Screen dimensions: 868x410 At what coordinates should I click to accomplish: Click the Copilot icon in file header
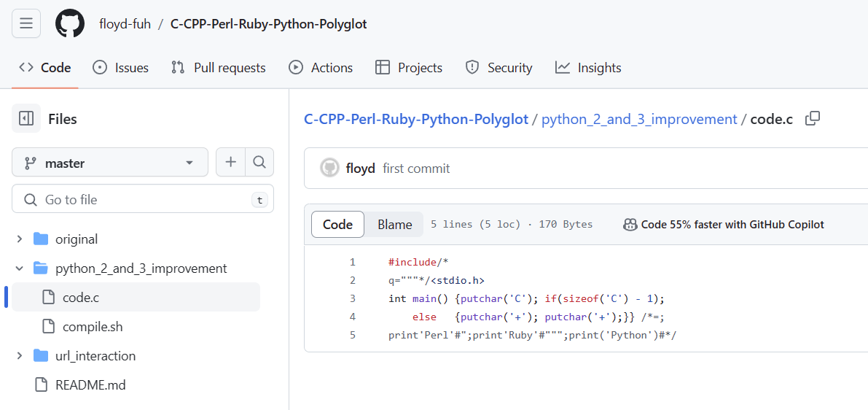(x=630, y=225)
